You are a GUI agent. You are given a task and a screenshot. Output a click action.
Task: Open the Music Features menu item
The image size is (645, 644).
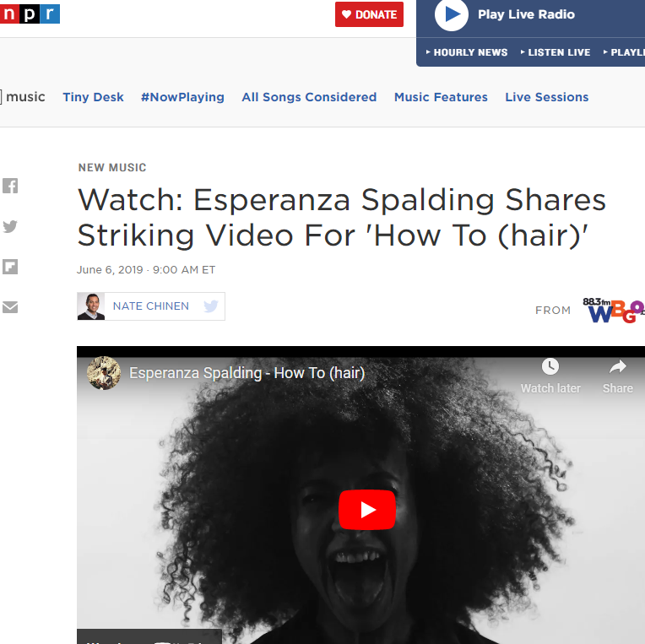click(x=441, y=97)
